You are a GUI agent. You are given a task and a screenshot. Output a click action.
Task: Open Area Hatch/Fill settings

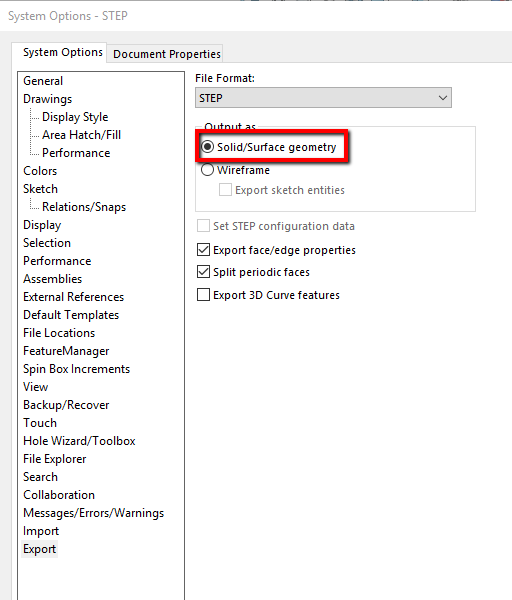(82, 135)
